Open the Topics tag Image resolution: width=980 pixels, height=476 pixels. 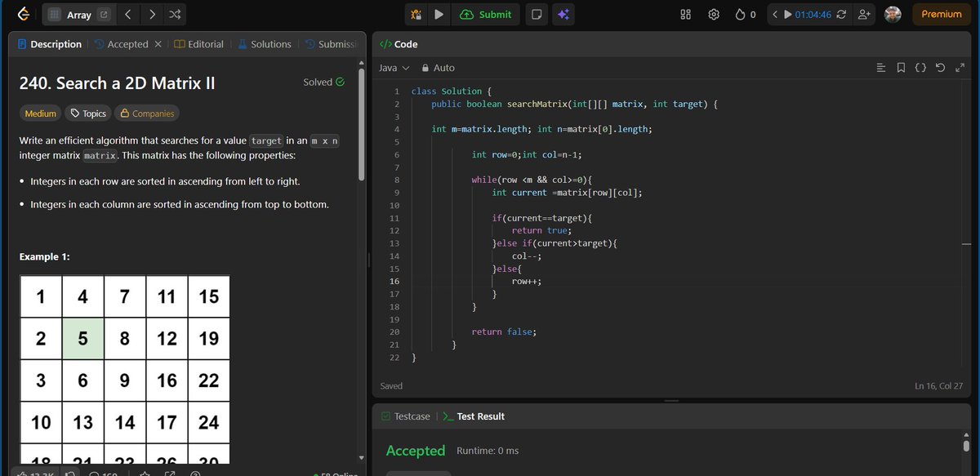coord(88,113)
